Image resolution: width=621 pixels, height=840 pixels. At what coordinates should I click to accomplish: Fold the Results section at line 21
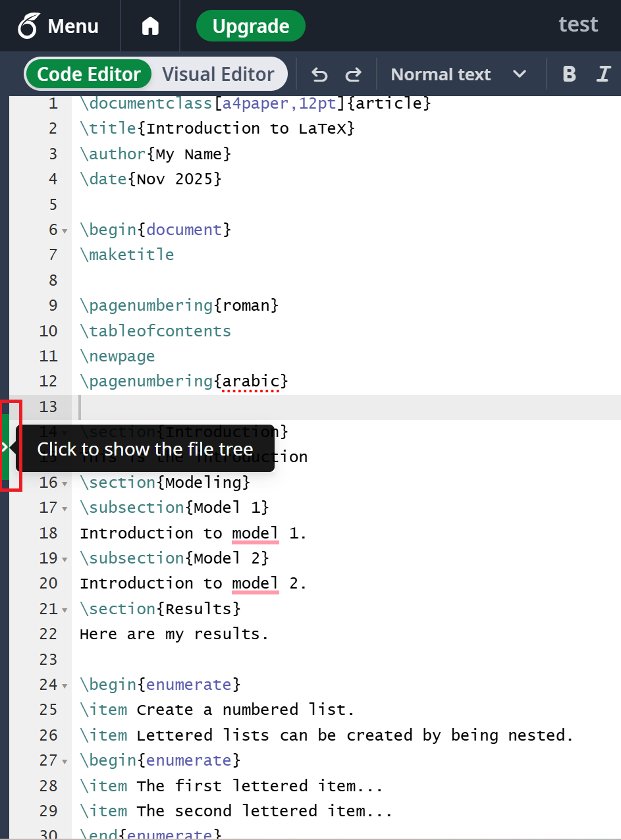[65, 610]
